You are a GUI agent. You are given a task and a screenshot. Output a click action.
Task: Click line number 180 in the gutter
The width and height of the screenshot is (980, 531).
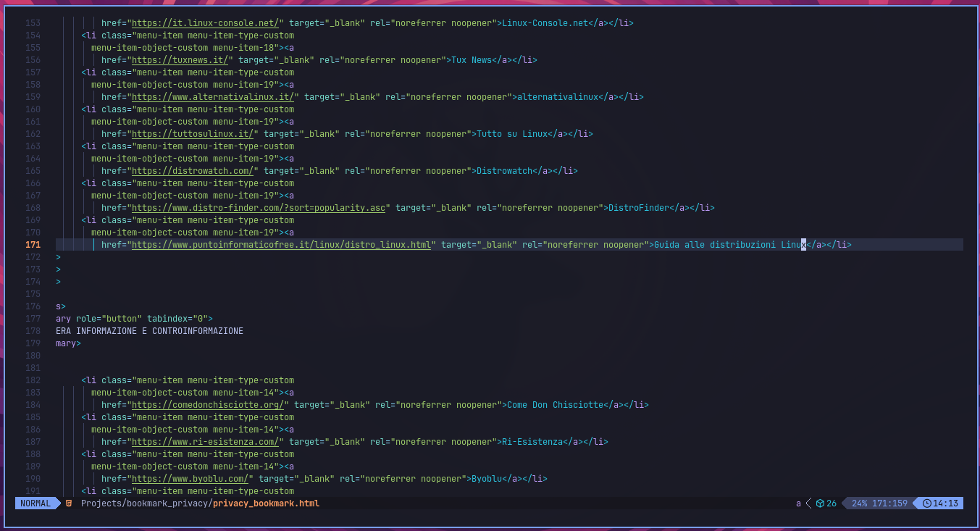pyautogui.click(x=33, y=356)
